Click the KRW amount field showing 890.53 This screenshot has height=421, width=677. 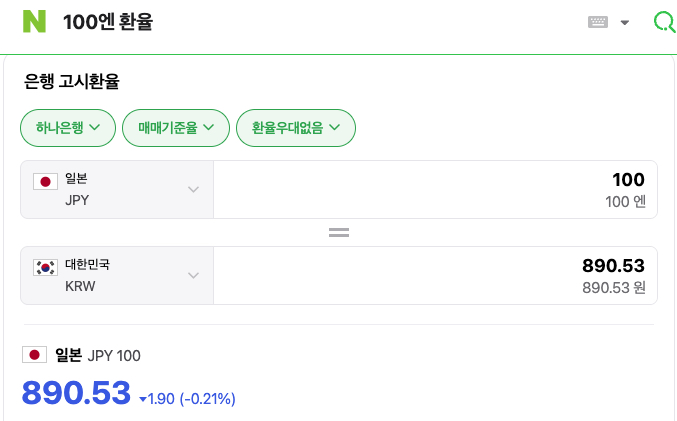point(435,275)
